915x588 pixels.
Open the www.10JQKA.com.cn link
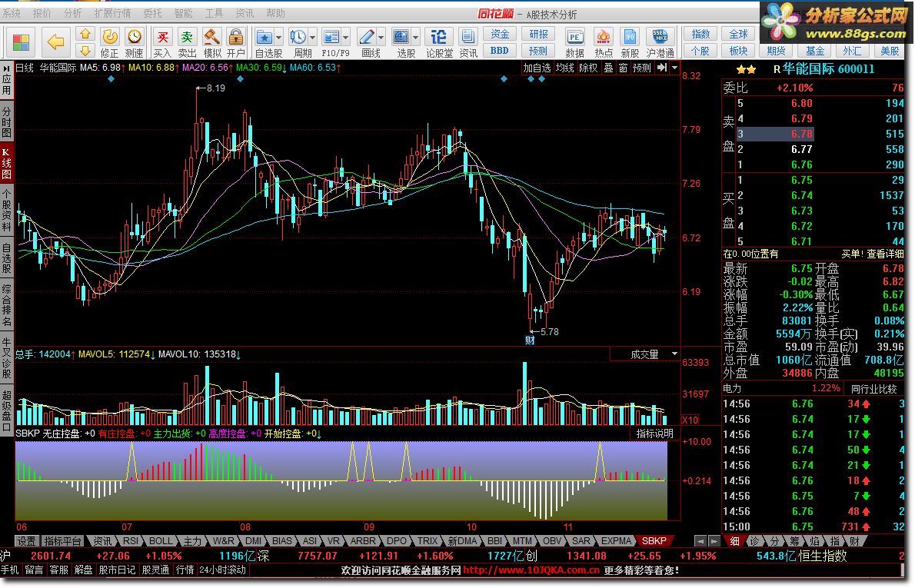(531, 570)
